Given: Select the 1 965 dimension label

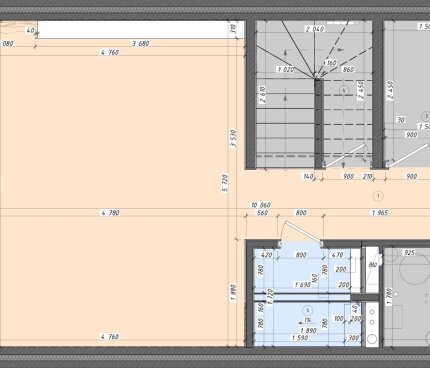Looking at the screenshot, I should tap(380, 213).
